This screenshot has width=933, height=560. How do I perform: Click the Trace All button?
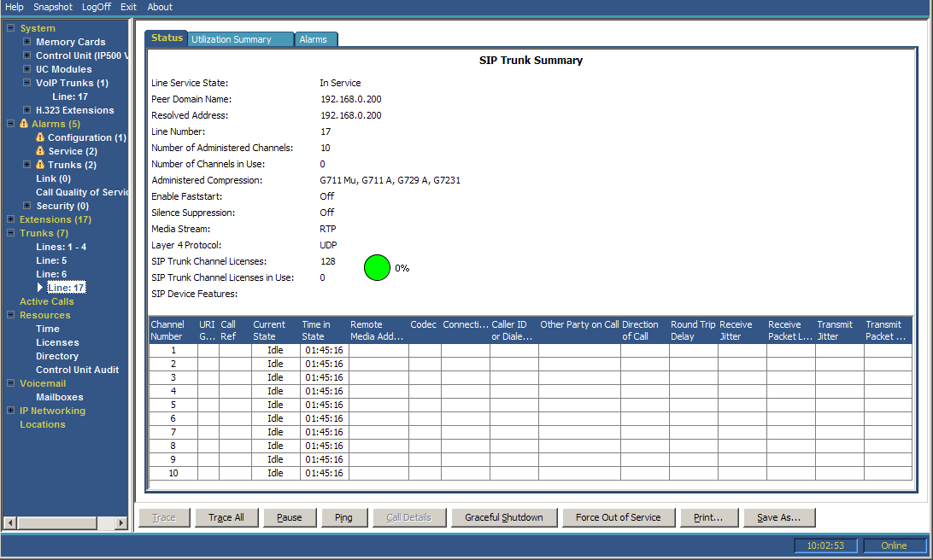point(226,518)
